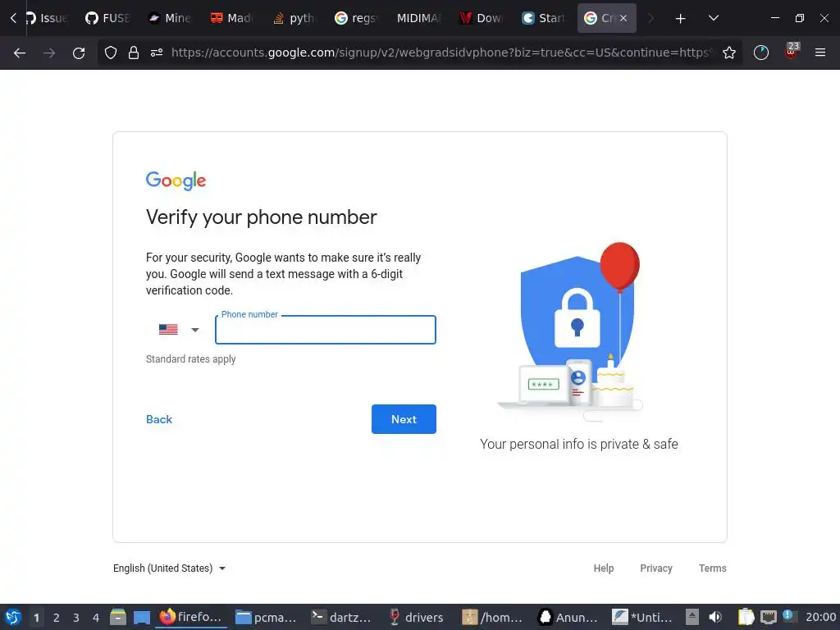Image resolution: width=840 pixels, height=630 pixels.
Task: Open the tracking protection shield icon
Action: [111, 52]
